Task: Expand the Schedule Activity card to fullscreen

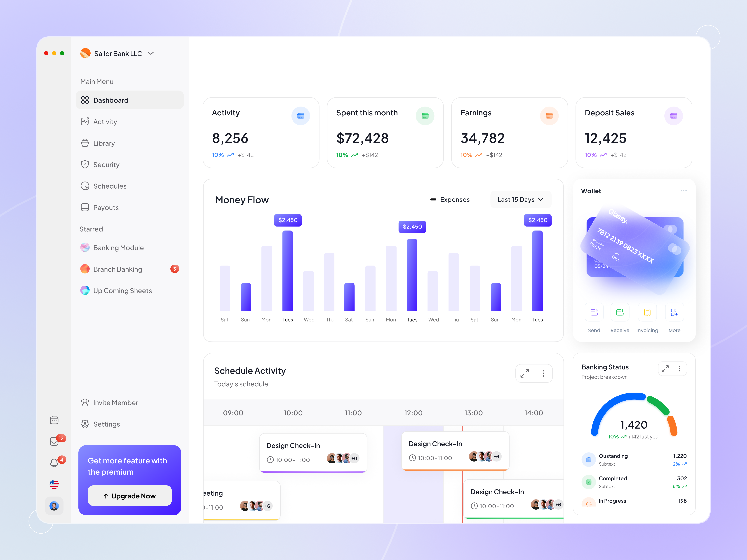Action: click(525, 373)
